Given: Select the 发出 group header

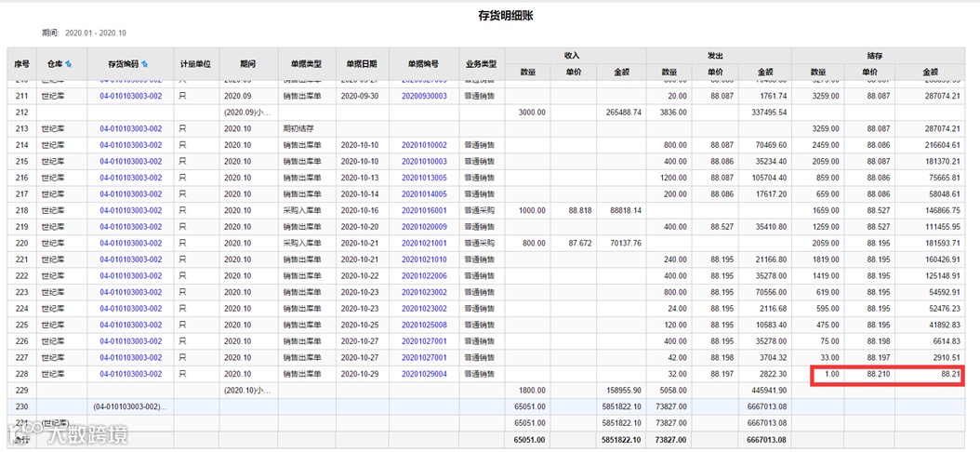Looking at the screenshot, I should [719, 56].
